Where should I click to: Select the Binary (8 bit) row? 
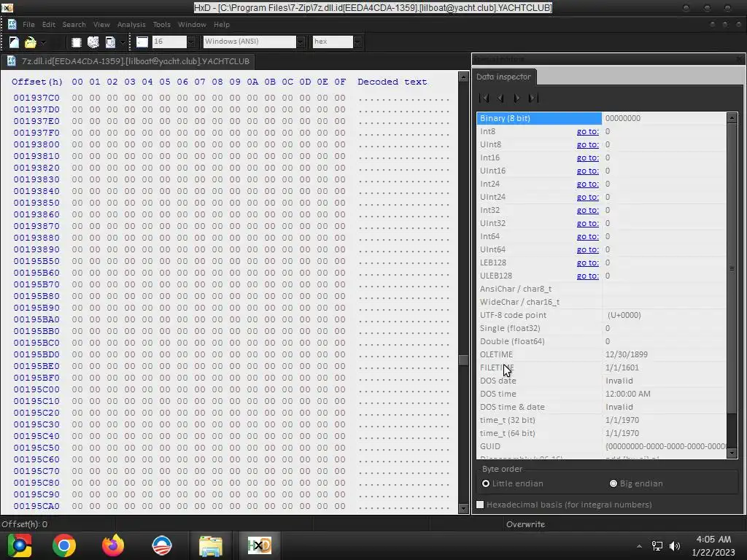click(601, 118)
